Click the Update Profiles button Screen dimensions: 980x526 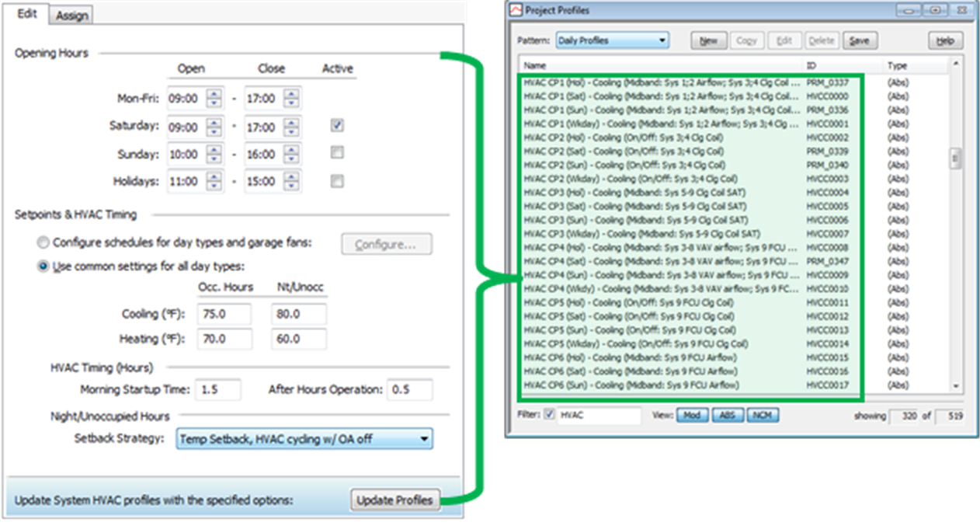tap(396, 500)
